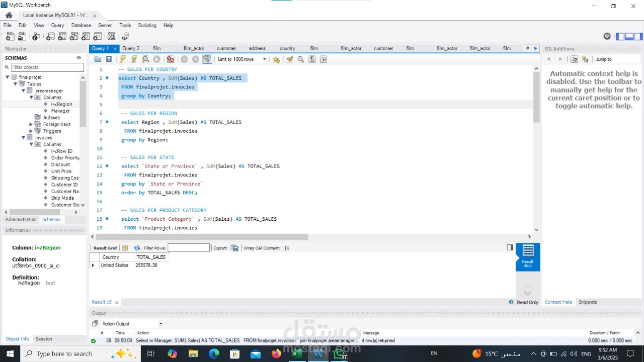The height and width of the screenshot is (362, 644).
Task: Collapse areamanager table node
Action: (x=23, y=91)
